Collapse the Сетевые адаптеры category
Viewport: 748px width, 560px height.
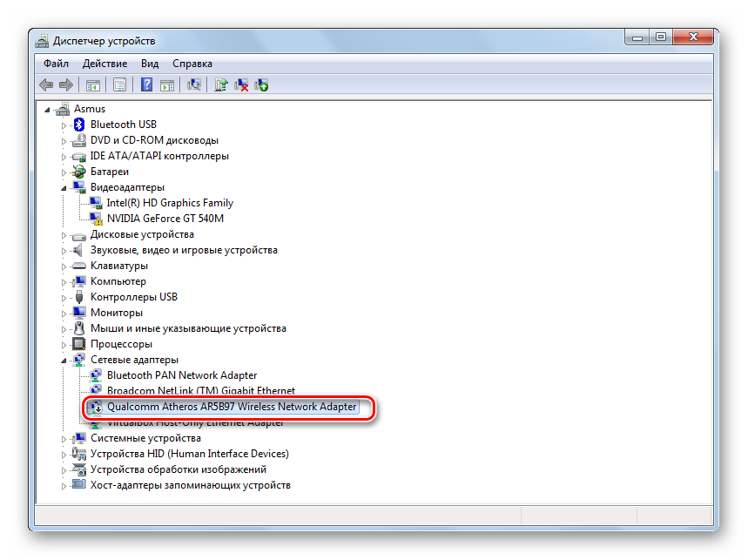pos(64,360)
